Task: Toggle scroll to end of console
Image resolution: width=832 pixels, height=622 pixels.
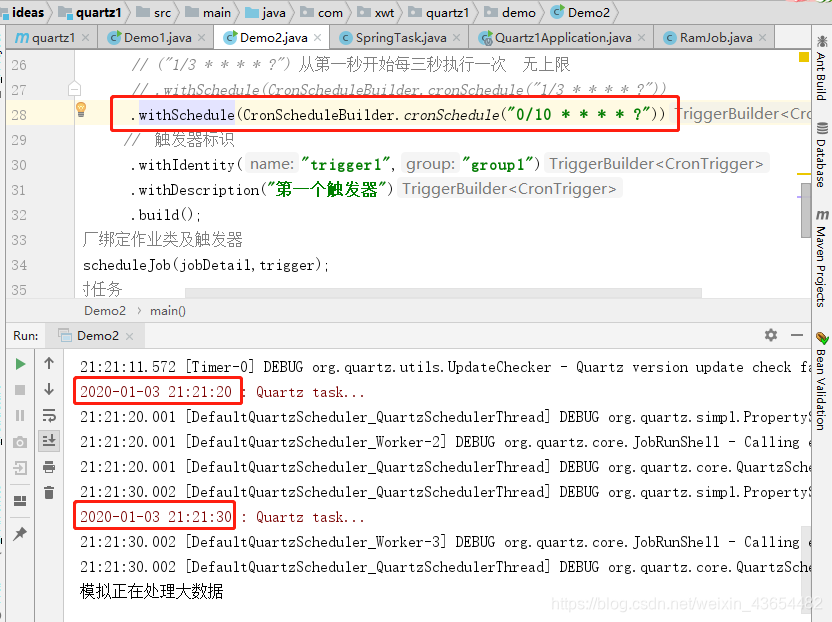Action: 49,440
